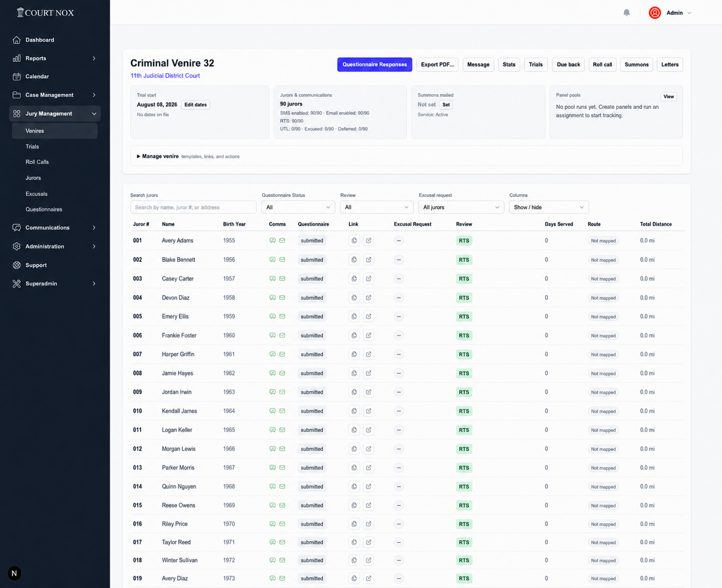Image resolution: width=722 pixels, height=588 pixels.
Task: Focus the Search jurors input field
Action: click(x=193, y=207)
